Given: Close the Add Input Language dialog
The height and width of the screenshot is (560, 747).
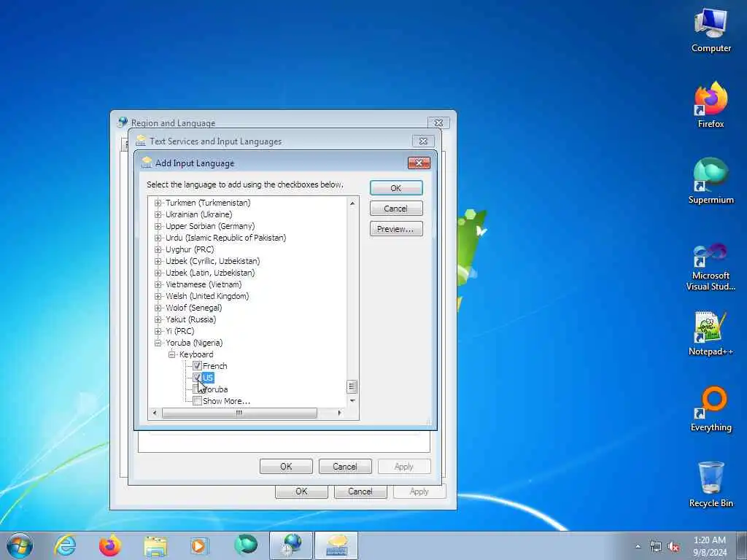Looking at the screenshot, I should 419,163.
